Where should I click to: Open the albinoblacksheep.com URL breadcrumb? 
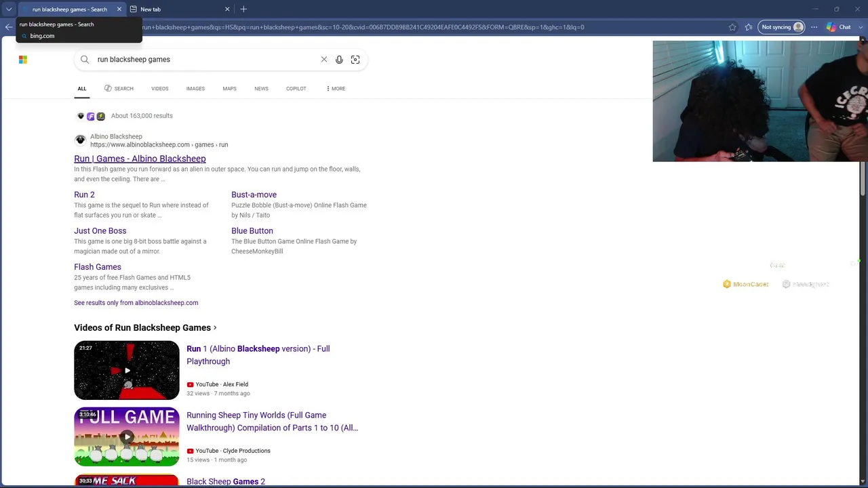coord(159,145)
